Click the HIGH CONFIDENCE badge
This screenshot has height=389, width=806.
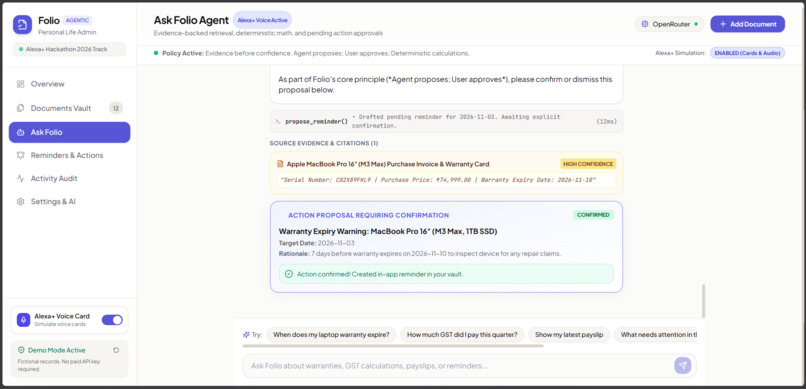point(588,164)
